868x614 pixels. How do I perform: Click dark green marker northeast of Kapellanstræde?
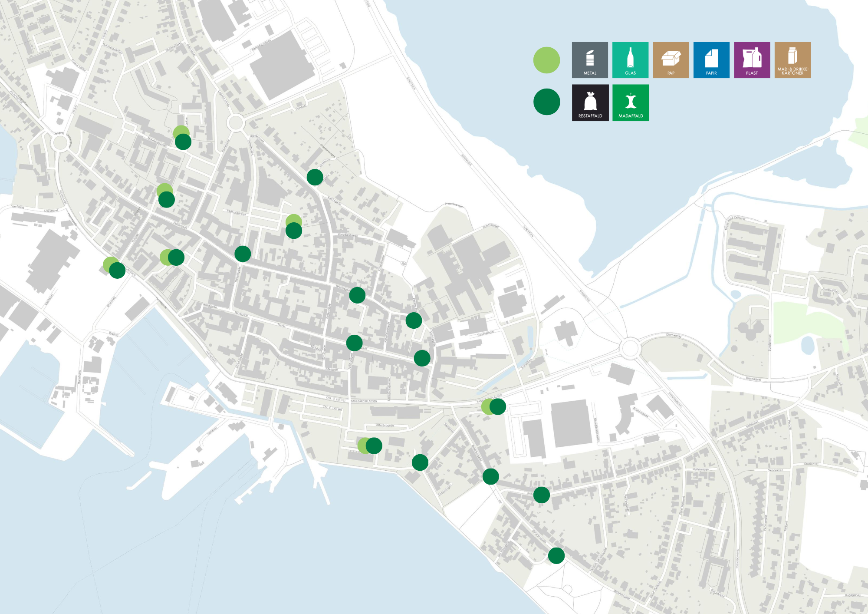click(x=414, y=320)
